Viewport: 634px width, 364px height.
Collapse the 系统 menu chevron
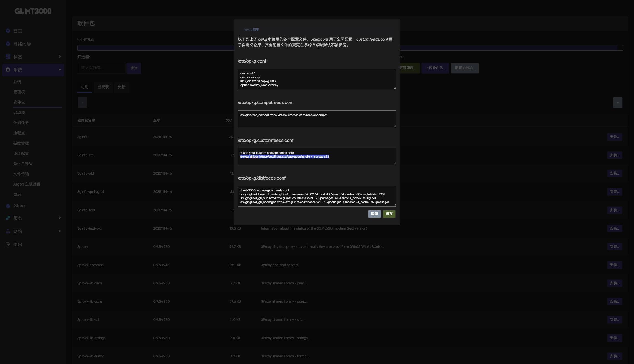click(x=59, y=70)
